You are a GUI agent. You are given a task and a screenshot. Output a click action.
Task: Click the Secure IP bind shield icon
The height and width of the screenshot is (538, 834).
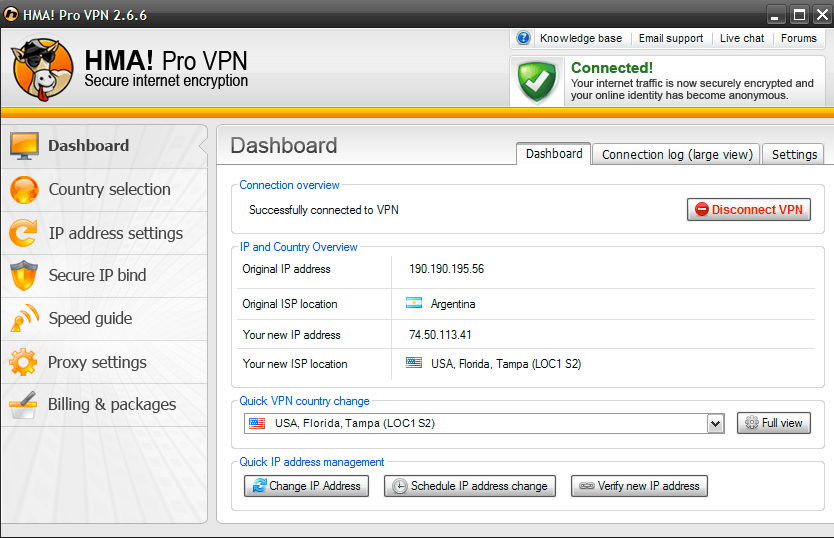[x=24, y=275]
